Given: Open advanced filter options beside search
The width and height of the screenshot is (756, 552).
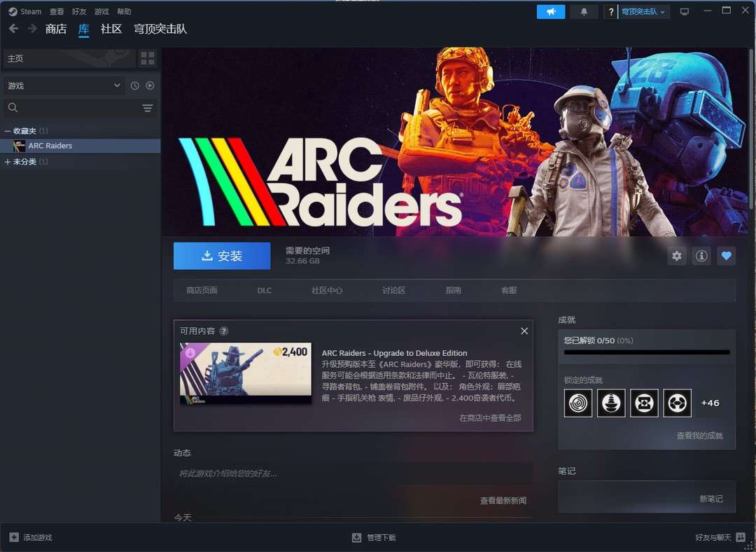Looking at the screenshot, I should pos(147,108).
